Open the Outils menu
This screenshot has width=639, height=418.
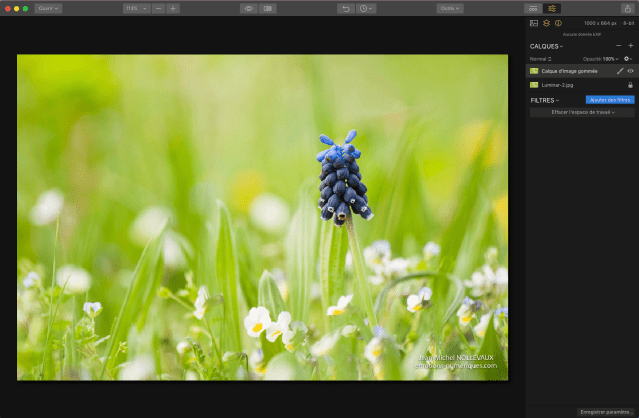point(450,8)
